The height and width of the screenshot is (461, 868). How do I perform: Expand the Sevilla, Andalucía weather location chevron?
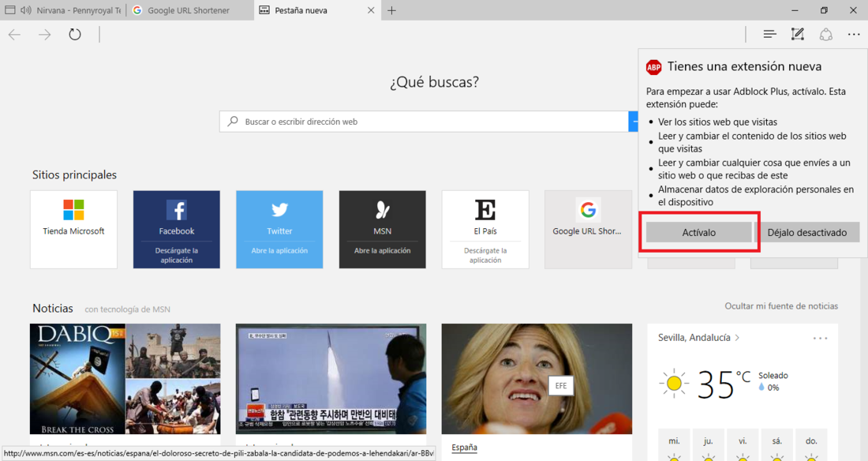tap(737, 337)
